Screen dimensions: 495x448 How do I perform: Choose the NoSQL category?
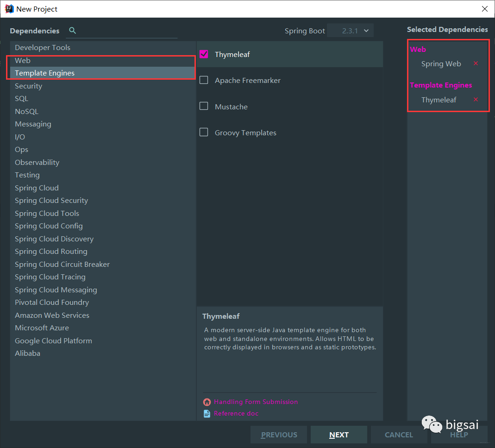pos(103,112)
